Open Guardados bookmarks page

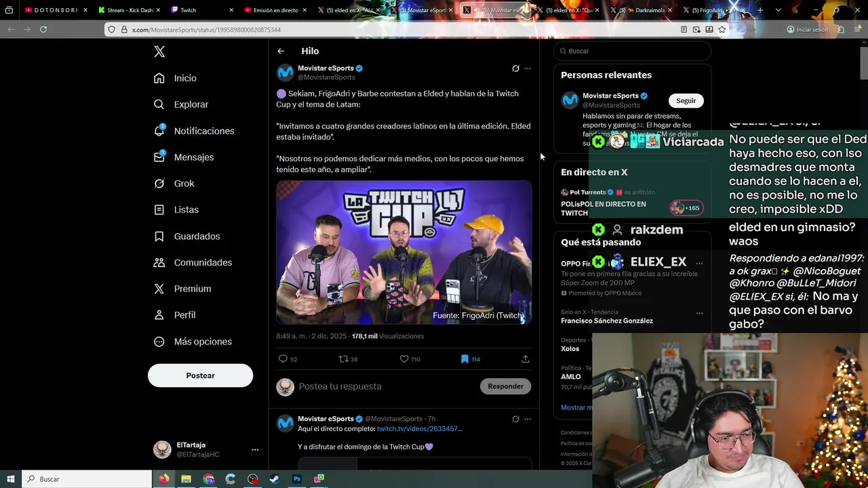point(186,236)
